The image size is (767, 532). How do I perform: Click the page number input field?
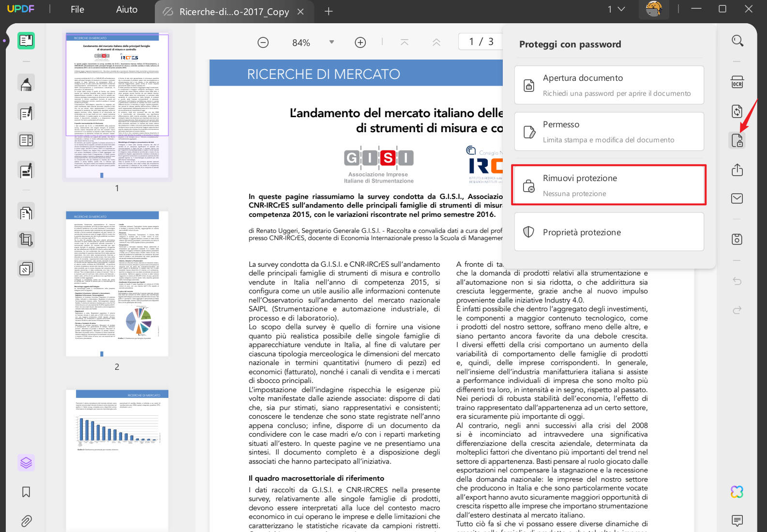click(481, 42)
